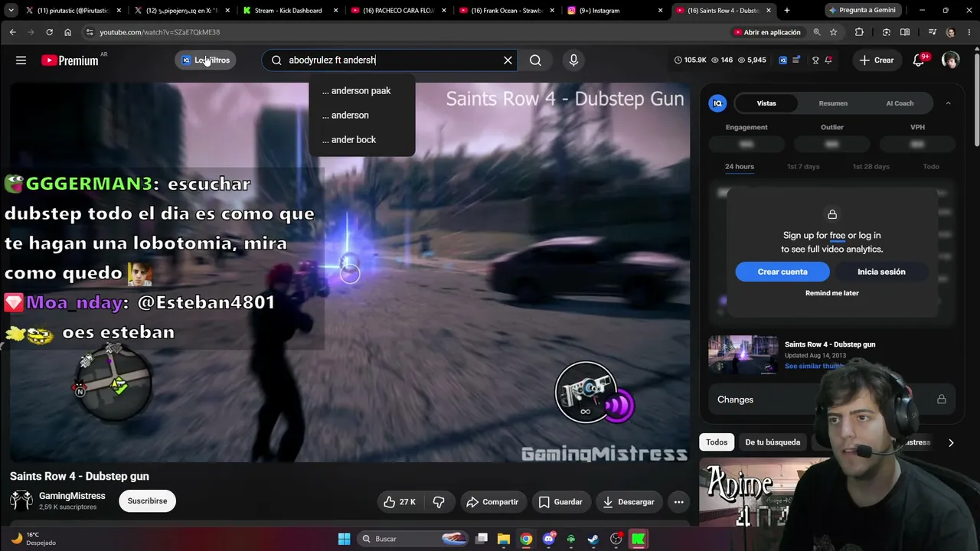Click the vidIQ logo in header stats bar
This screenshot has height=551, width=980.
pos(782,60)
